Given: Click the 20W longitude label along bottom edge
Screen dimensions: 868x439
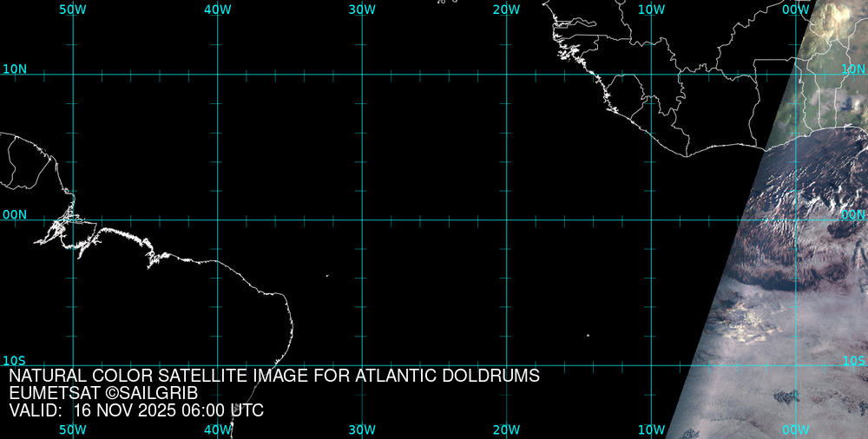Looking at the screenshot, I should [507, 429].
